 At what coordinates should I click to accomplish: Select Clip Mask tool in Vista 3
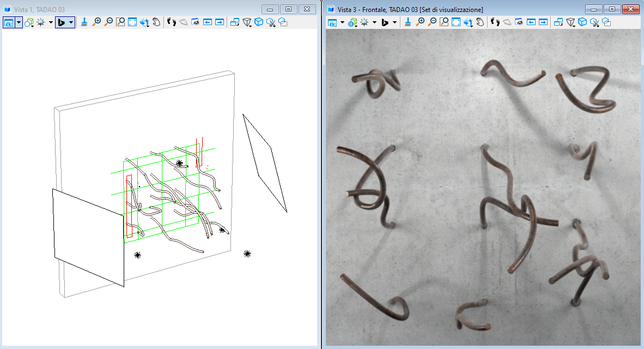click(606, 22)
